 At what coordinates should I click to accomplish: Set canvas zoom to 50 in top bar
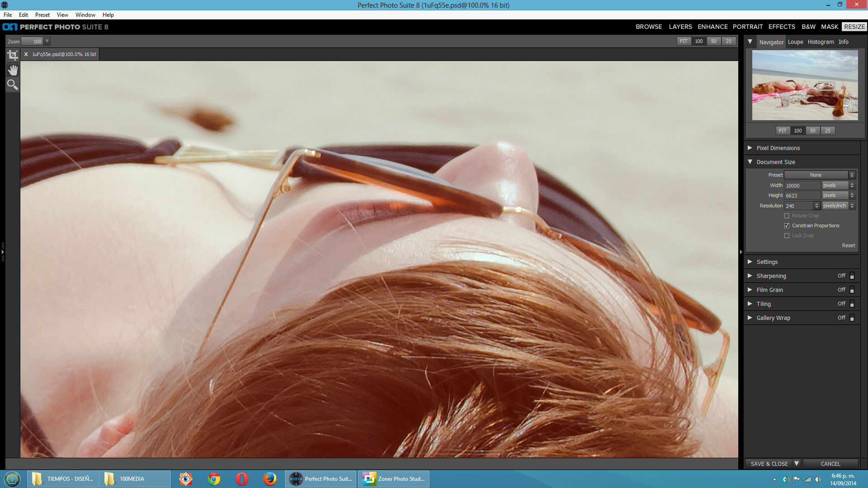click(713, 41)
